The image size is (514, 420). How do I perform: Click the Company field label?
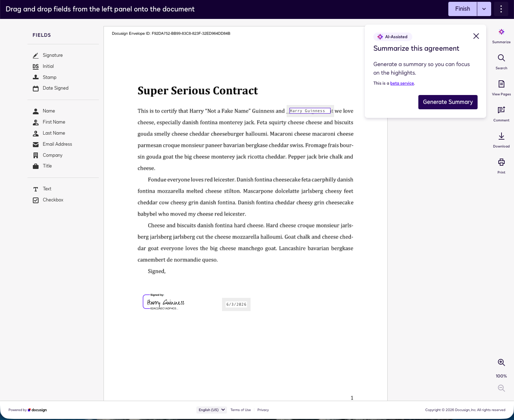[52, 155]
